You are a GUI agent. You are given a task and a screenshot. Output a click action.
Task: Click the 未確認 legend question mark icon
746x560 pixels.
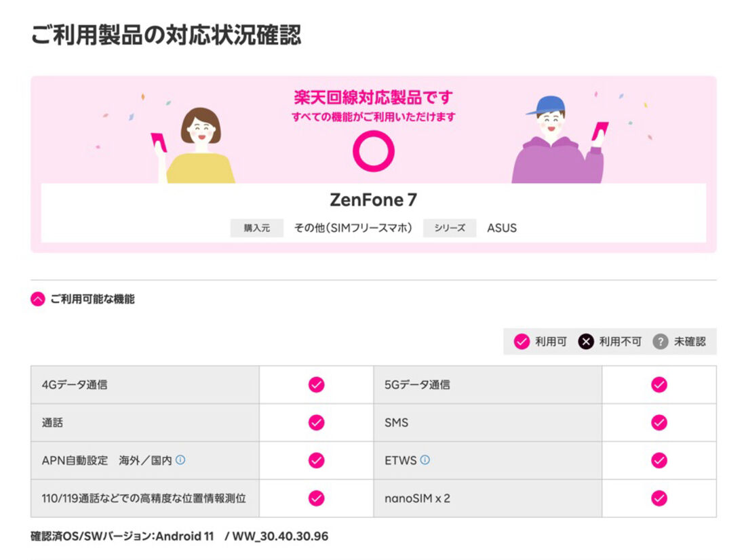click(661, 342)
